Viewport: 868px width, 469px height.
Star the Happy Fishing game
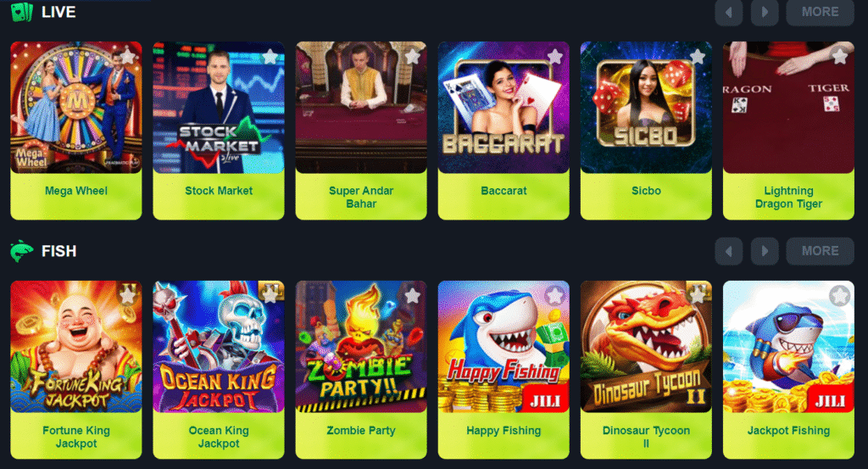tap(555, 296)
